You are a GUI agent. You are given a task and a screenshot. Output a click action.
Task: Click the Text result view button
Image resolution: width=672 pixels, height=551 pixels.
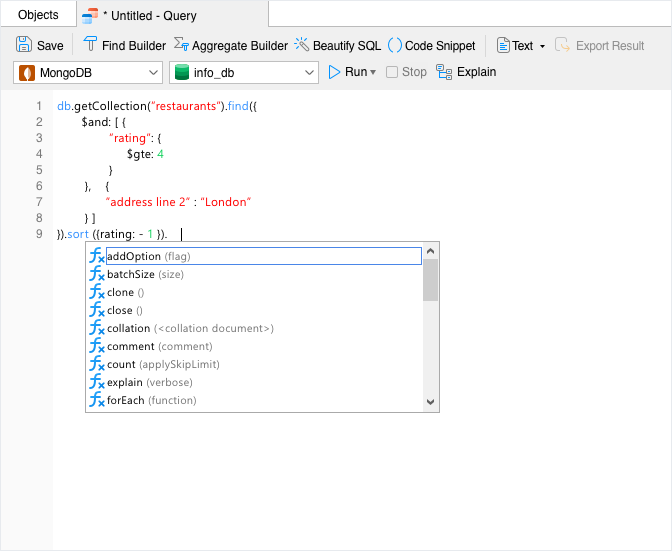click(x=515, y=45)
